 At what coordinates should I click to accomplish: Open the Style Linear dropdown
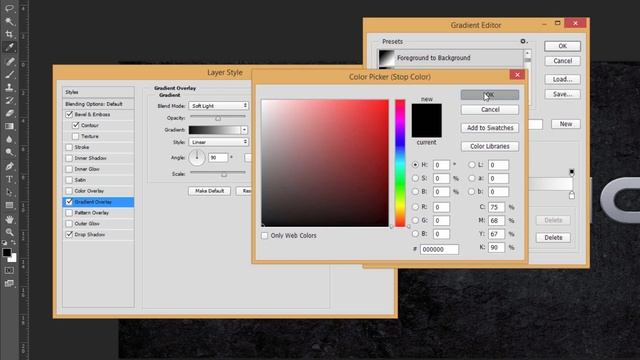tap(218, 142)
